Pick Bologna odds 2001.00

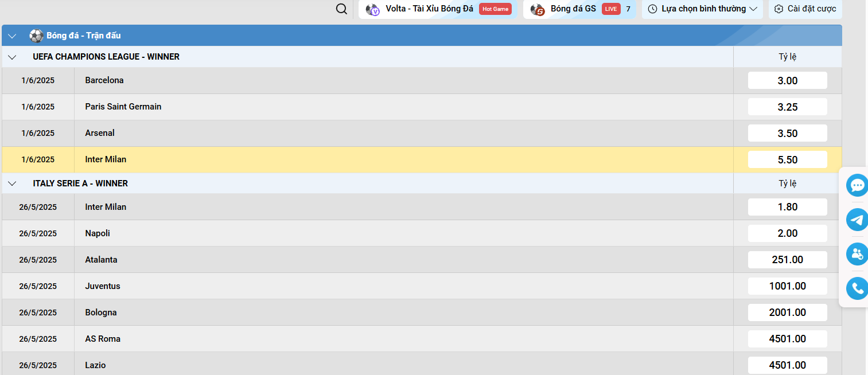coord(787,312)
